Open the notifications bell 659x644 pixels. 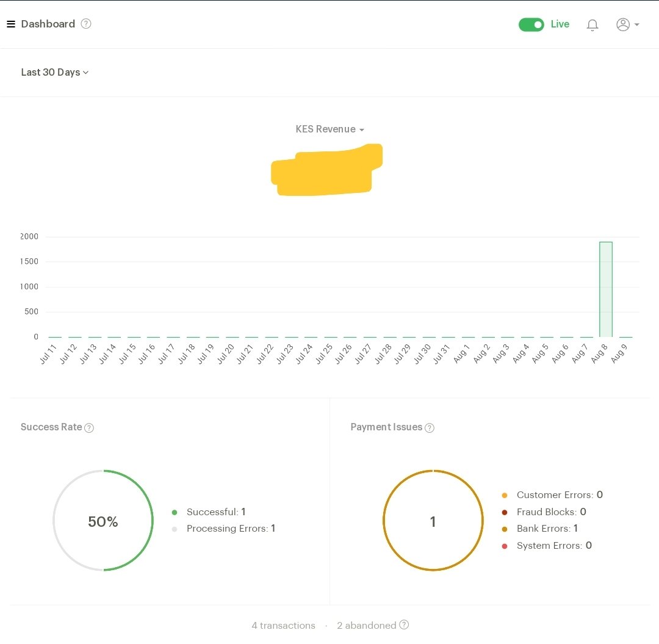click(592, 24)
